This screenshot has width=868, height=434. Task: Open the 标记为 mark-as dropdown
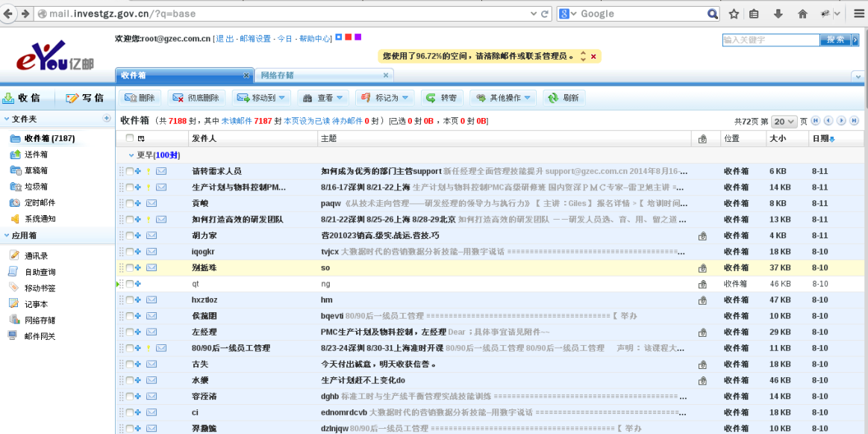(385, 98)
